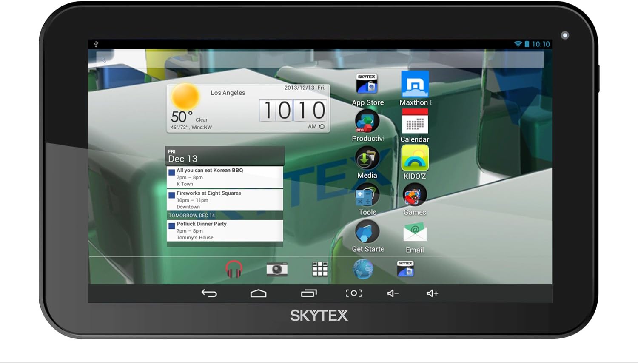Tap the 2013/12/13 Fri. date in weather widget
This screenshot has width=638, height=364.
coord(305,88)
